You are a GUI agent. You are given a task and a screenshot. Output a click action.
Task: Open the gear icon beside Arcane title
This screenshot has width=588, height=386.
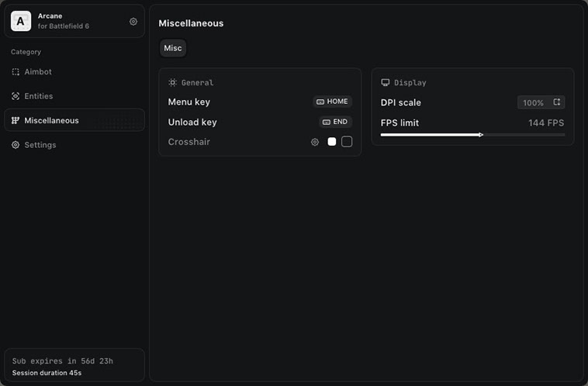click(133, 22)
